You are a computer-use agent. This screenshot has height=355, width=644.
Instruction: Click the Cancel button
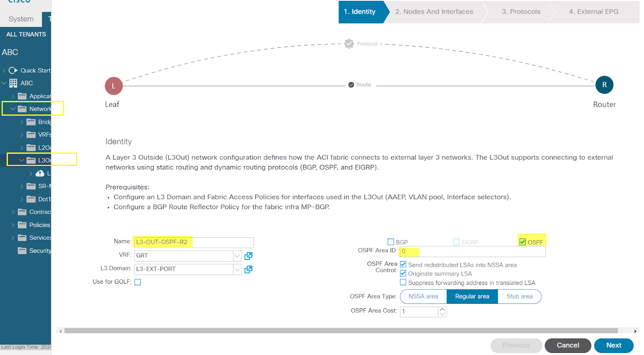click(568, 345)
